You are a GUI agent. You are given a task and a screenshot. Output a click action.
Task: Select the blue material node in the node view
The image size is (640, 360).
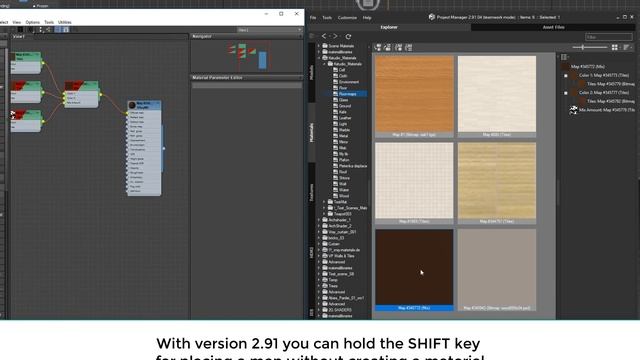[144, 148]
